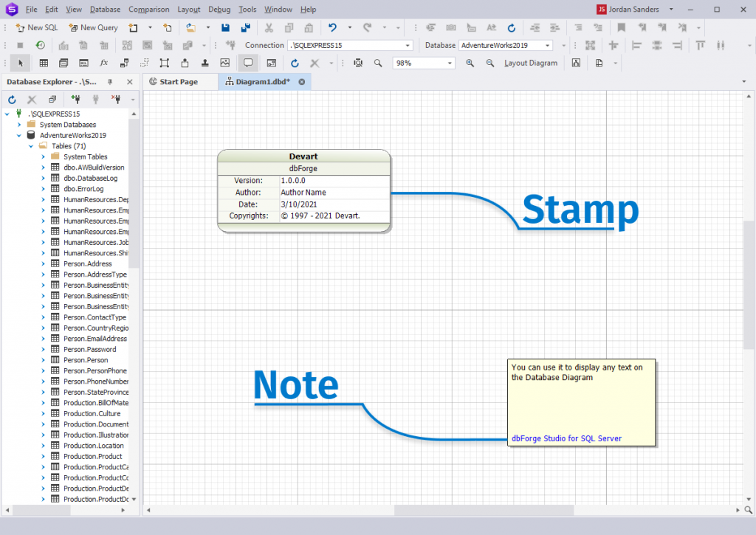Open the Connection dropdown
756x535 pixels.
click(x=408, y=45)
